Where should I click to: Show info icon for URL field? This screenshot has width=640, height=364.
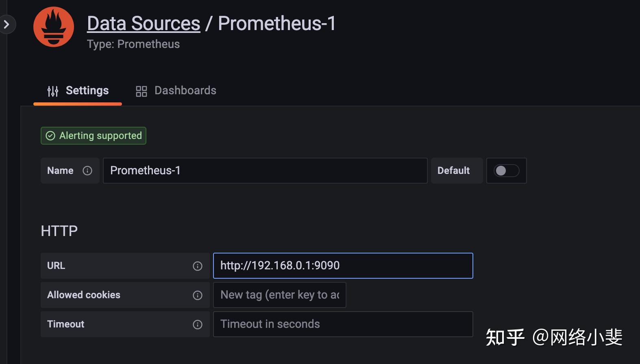click(x=198, y=266)
